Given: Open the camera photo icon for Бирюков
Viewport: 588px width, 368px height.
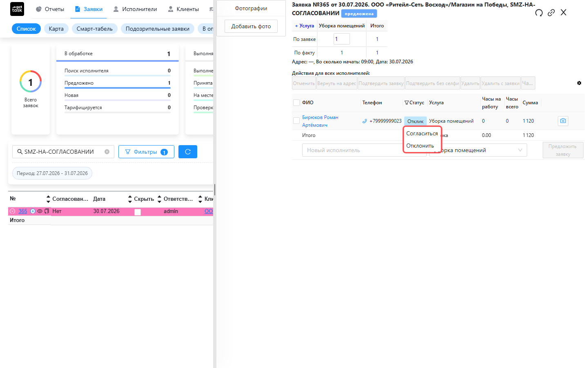Looking at the screenshot, I should [563, 121].
